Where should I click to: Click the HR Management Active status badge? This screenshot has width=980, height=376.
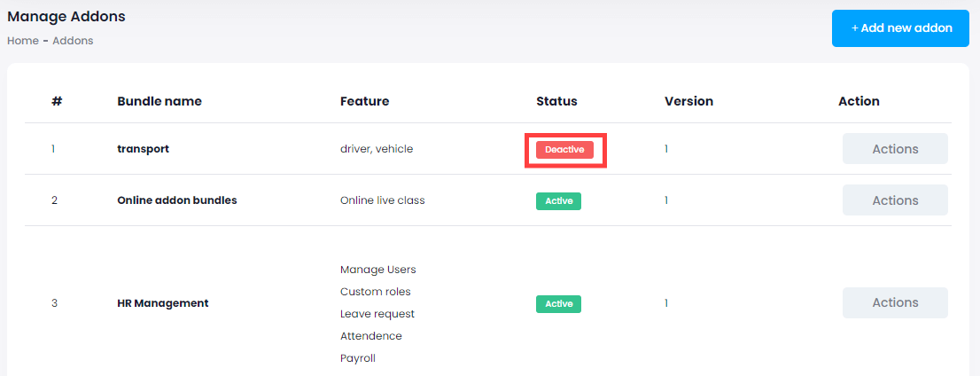click(558, 304)
